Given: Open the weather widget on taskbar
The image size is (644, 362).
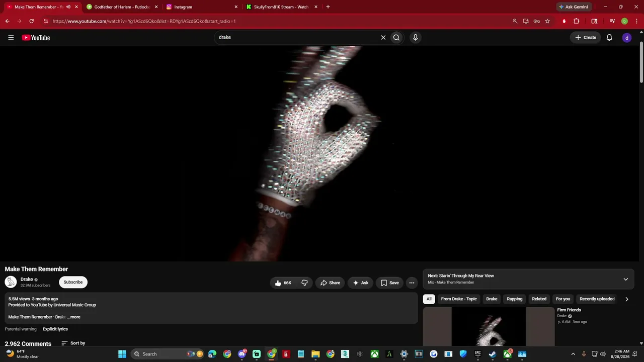Looking at the screenshot, I should tap(23, 354).
